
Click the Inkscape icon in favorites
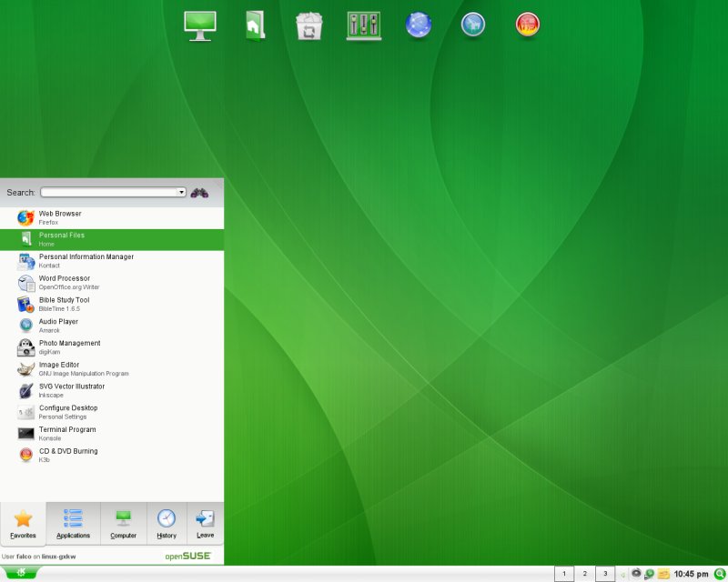pyautogui.click(x=26, y=390)
